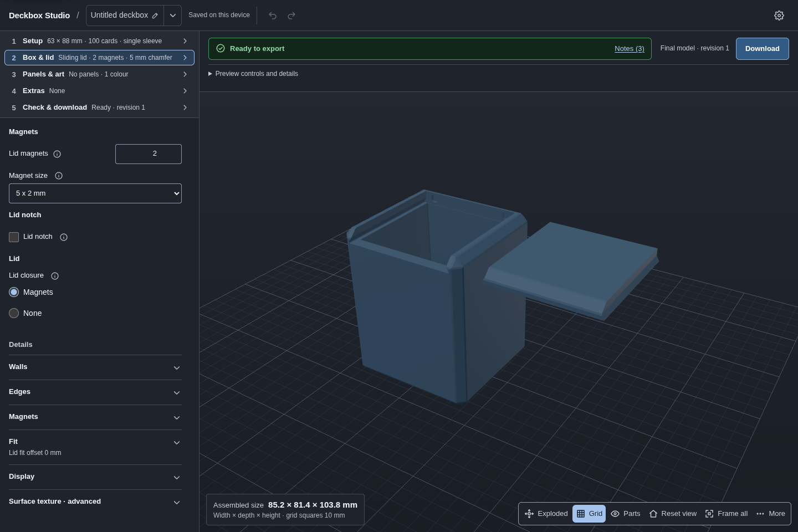Select None lid closure option
The image size is (798, 532).
(14, 313)
